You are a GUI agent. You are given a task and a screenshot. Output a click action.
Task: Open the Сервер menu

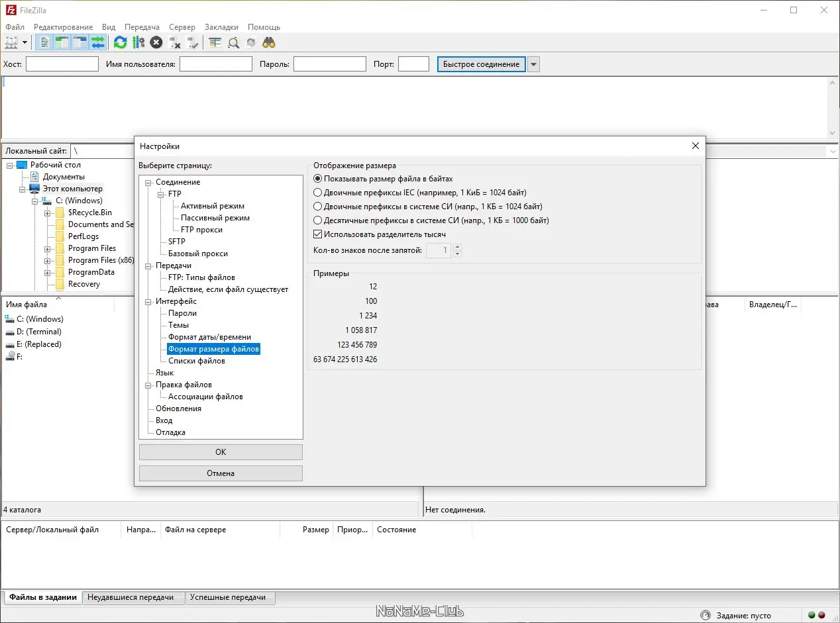pyautogui.click(x=182, y=27)
